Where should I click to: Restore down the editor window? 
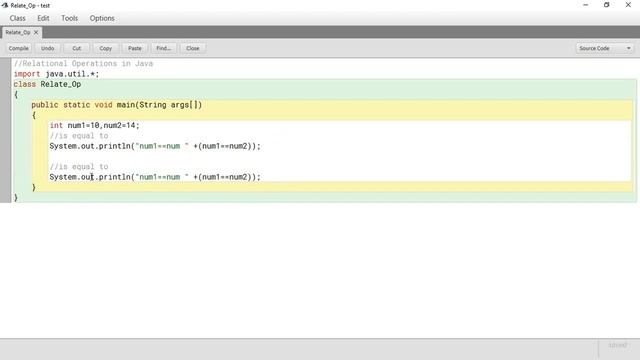[607, 5]
